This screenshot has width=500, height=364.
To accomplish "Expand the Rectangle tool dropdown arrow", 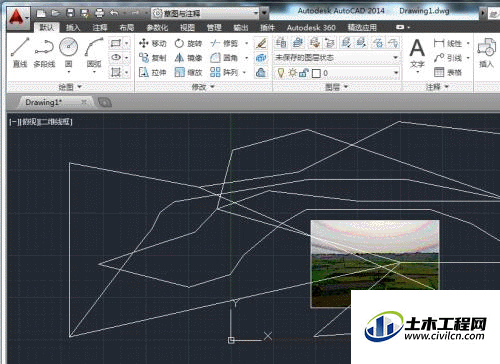I will coord(127,43).
